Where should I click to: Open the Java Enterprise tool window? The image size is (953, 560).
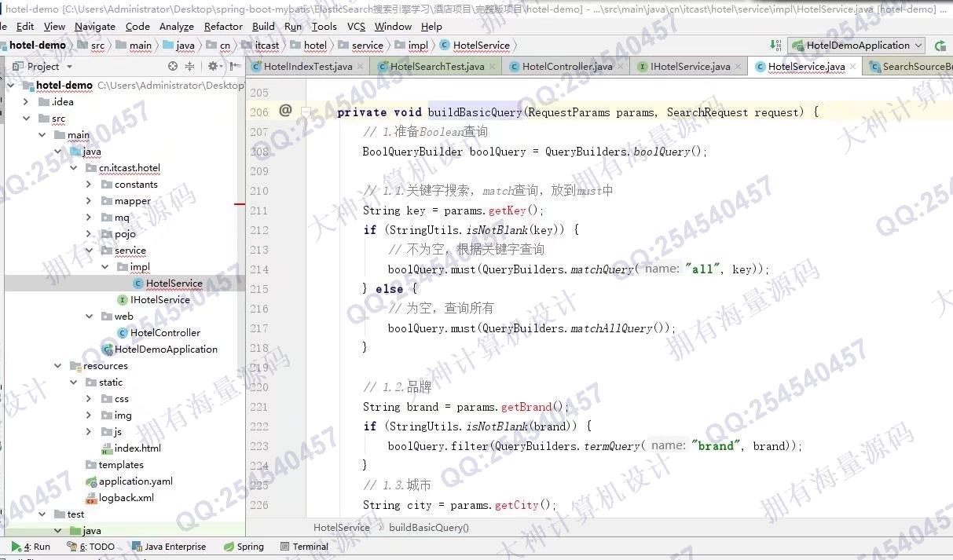coord(168,547)
